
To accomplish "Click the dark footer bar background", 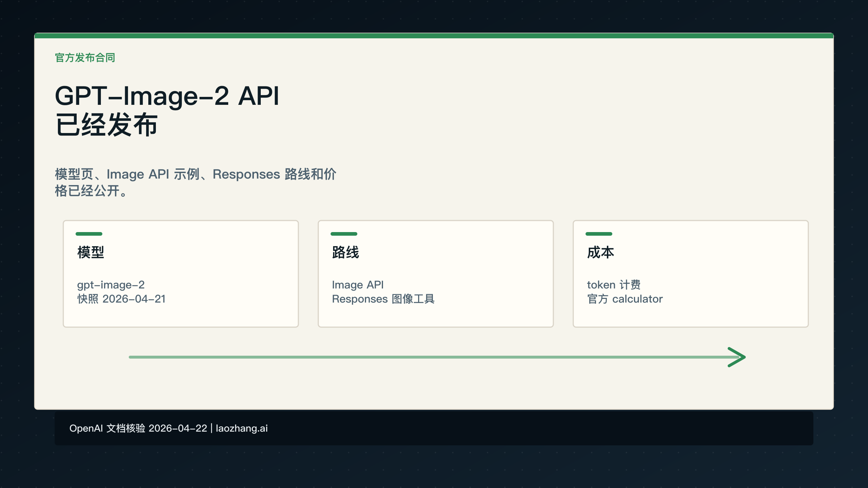I will 579,428.
